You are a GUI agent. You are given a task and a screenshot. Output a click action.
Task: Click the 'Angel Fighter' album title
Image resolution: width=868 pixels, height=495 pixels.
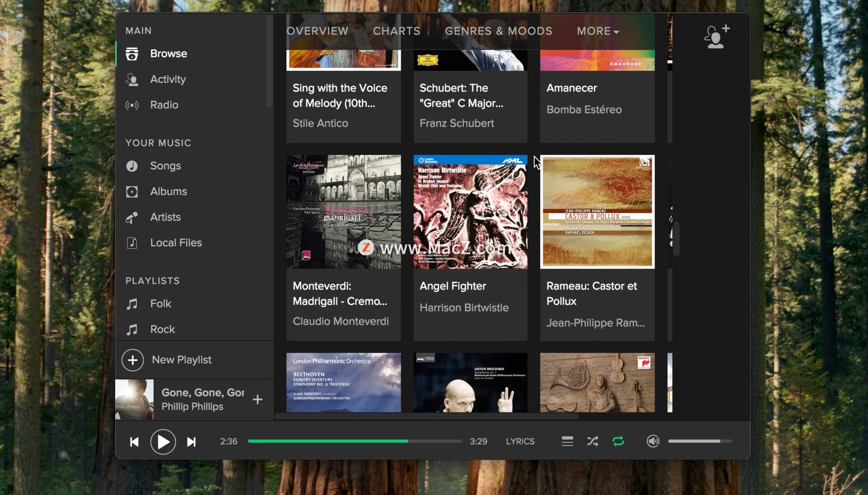(453, 286)
